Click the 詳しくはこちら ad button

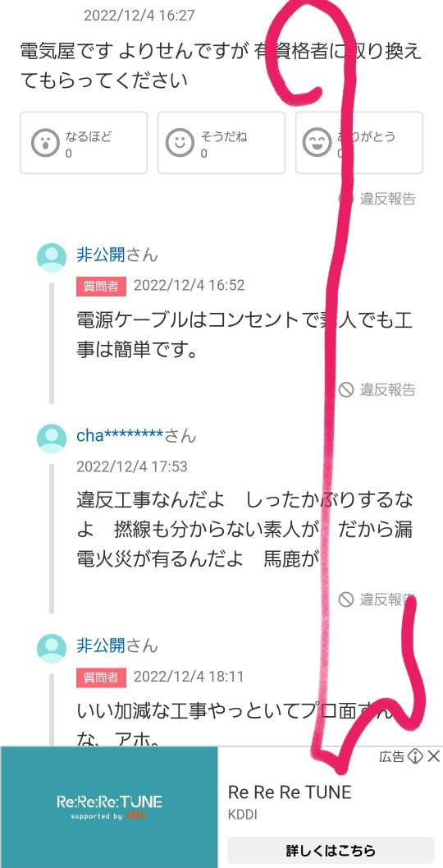click(331, 850)
